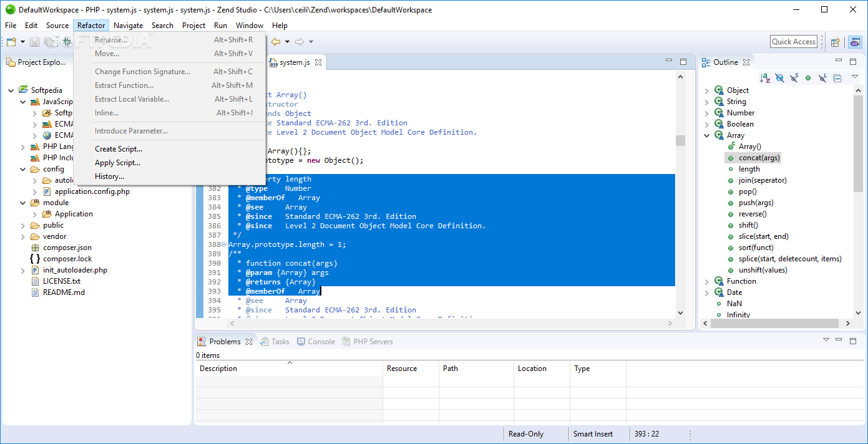Minimize the Problems panel
Image resolution: width=868 pixels, height=444 pixels.
838,341
